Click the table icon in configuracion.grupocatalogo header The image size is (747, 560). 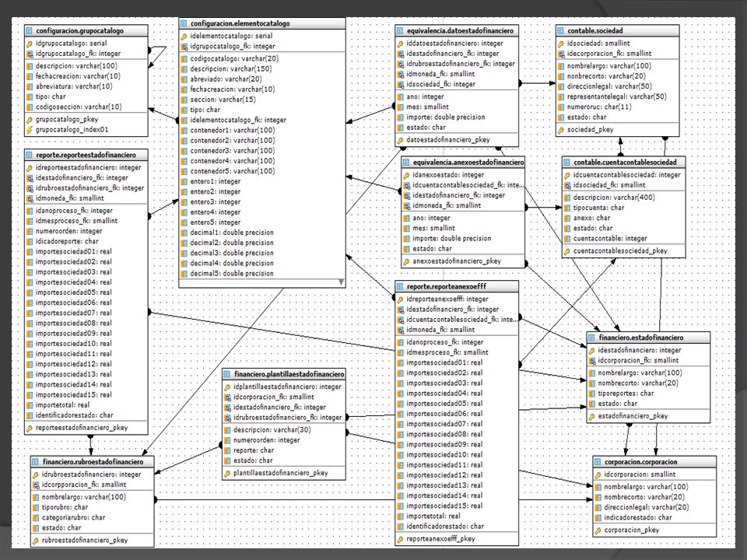29,31
